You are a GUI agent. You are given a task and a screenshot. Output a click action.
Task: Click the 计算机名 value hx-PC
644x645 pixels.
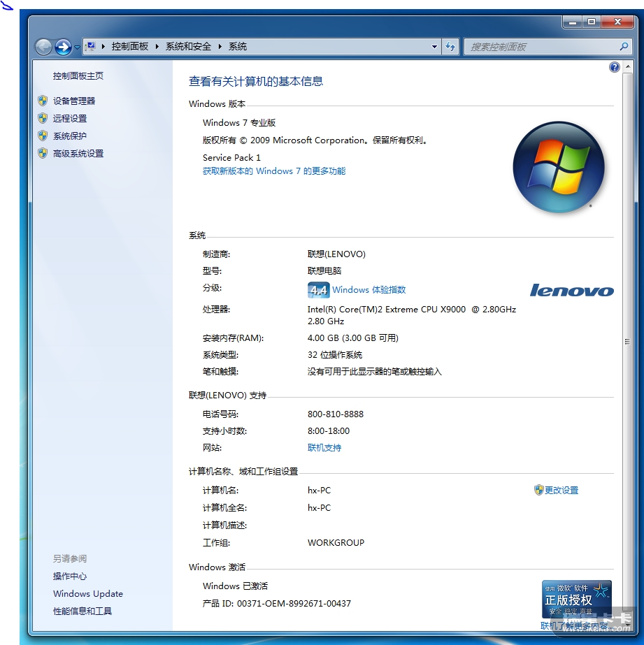click(319, 491)
